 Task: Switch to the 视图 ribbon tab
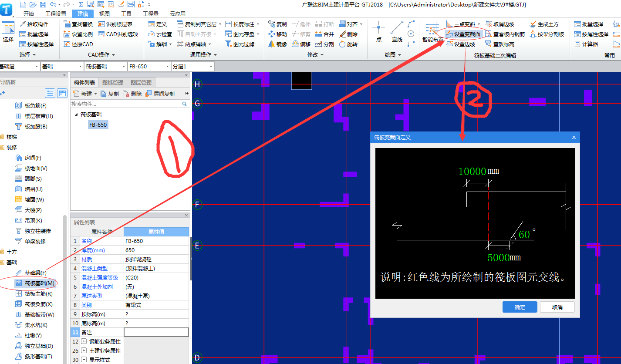[x=105, y=13]
